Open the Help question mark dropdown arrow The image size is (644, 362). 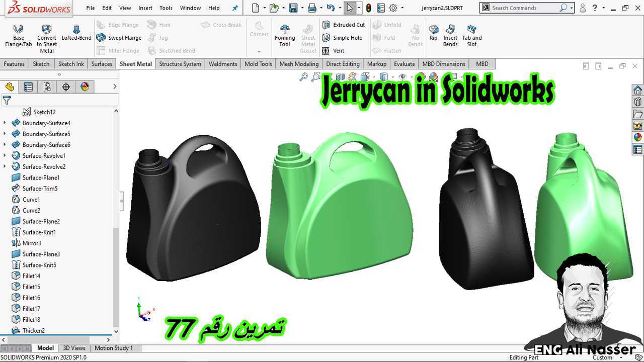(x=603, y=8)
